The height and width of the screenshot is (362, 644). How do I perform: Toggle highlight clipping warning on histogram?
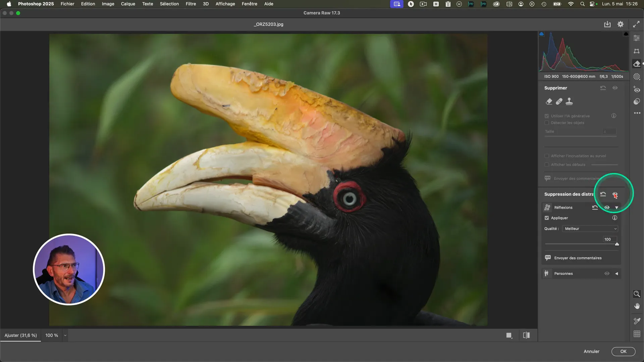pos(626,34)
